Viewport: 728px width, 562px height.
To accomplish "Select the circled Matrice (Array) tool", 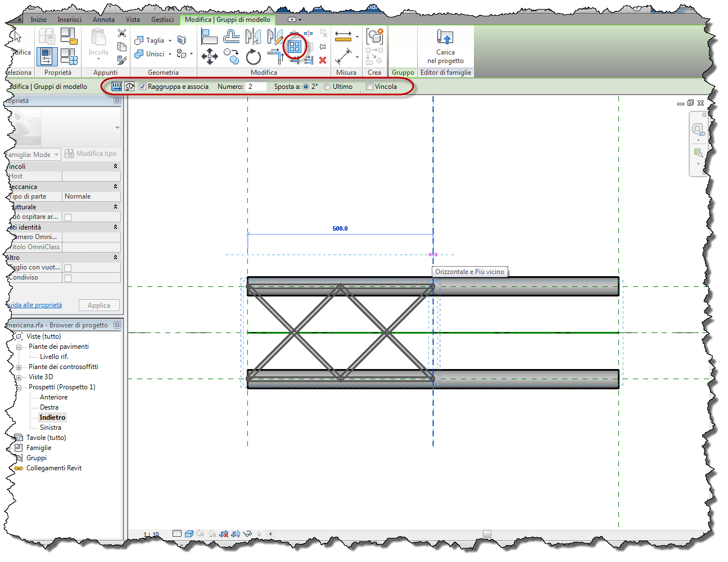I will (294, 47).
